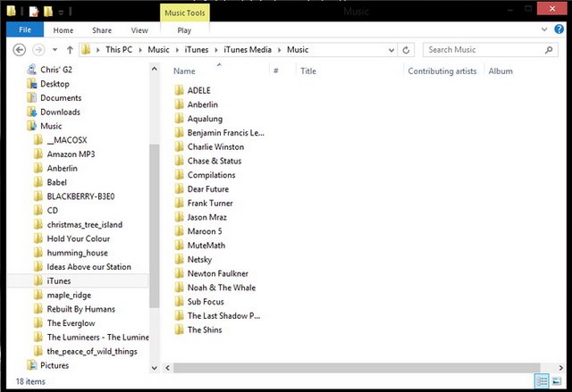Sort by the Album column header
This screenshot has width=572, height=392.
500,71
